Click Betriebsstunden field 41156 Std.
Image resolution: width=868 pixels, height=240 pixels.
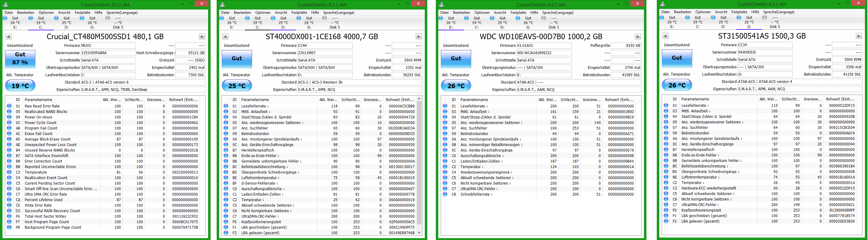click(x=847, y=74)
